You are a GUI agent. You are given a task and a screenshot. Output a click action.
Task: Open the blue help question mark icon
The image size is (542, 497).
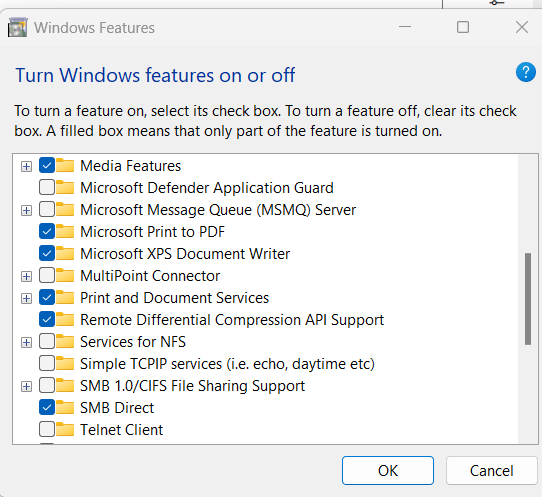click(525, 72)
